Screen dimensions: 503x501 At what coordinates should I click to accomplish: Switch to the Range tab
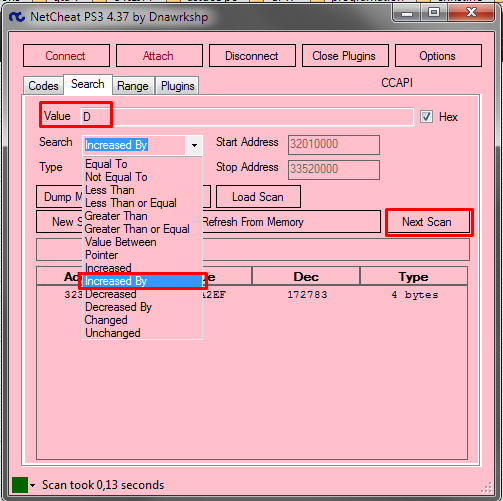click(133, 86)
